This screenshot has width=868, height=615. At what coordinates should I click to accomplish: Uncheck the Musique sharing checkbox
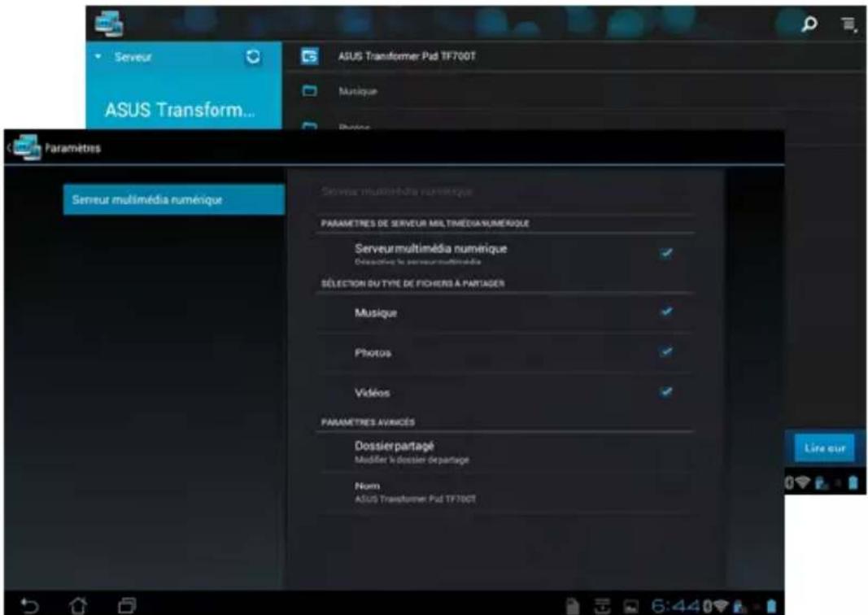pyautogui.click(x=666, y=312)
